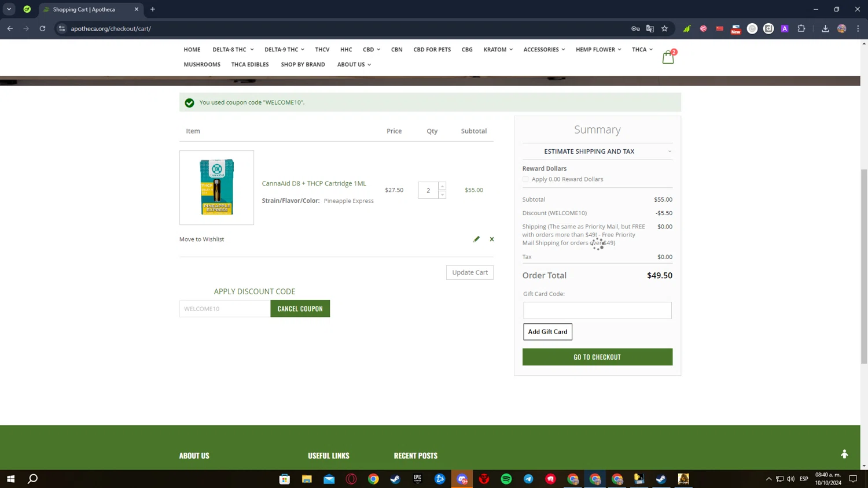Viewport: 868px width, 488px height.
Task: Open the Chrome extensions puzzle icon
Action: coord(801,28)
